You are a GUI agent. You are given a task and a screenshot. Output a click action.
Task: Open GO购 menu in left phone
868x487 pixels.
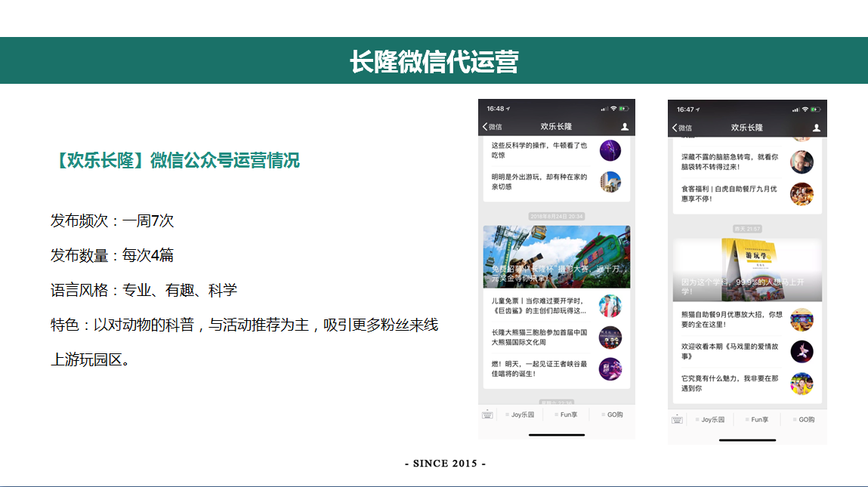coord(612,415)
